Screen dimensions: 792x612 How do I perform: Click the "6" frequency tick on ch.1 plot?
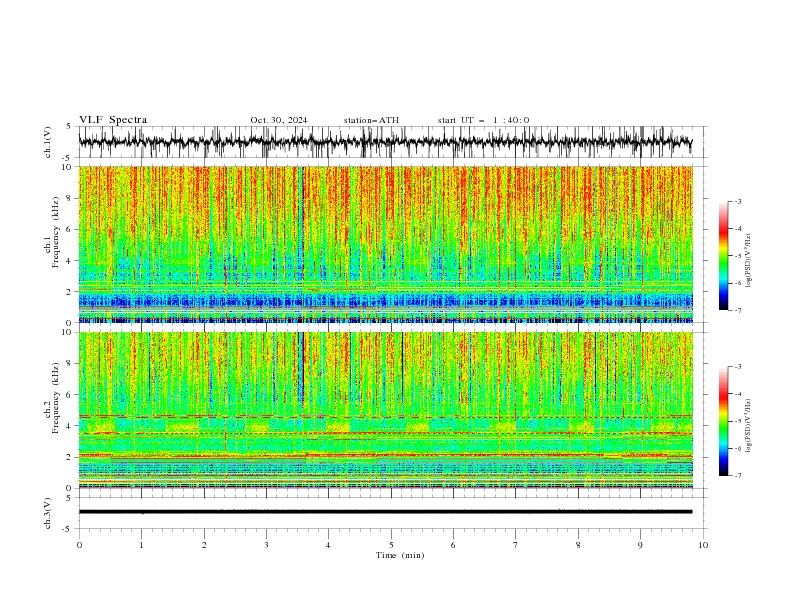point(70,229)
